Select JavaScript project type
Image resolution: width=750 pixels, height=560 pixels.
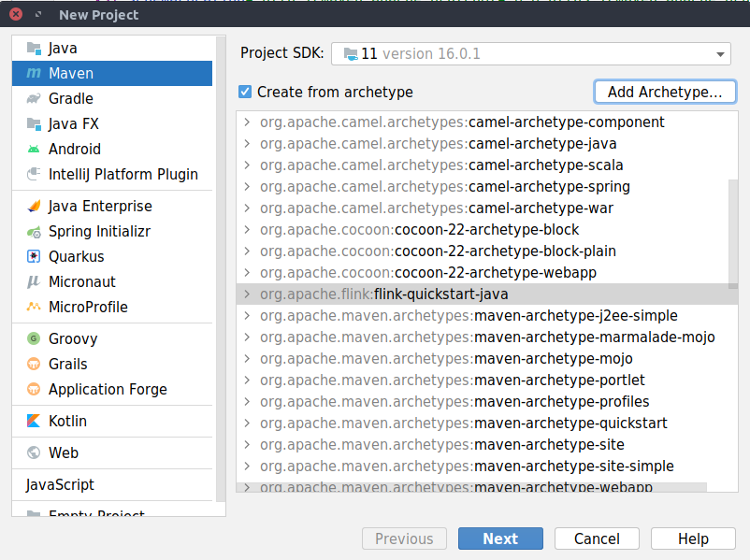[112, 484]
